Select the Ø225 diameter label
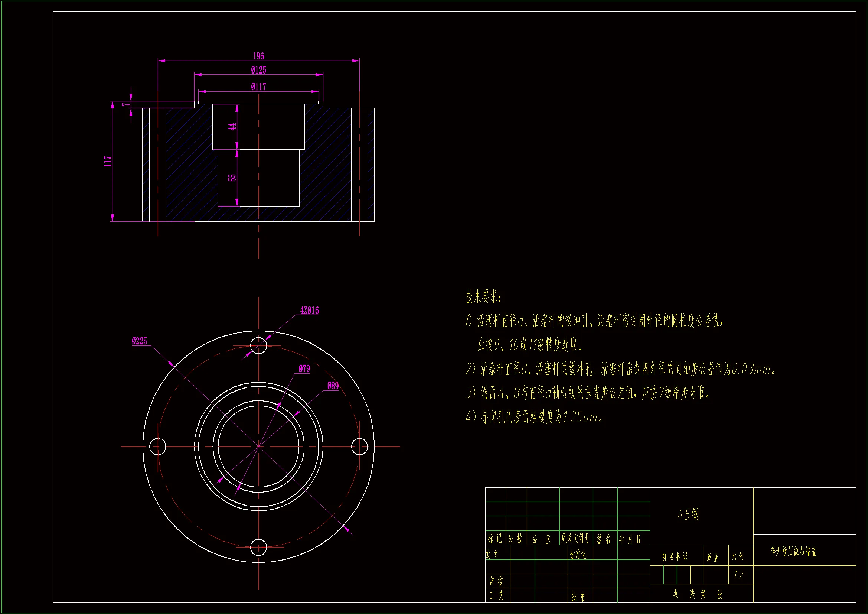 [x=139, y=341]
